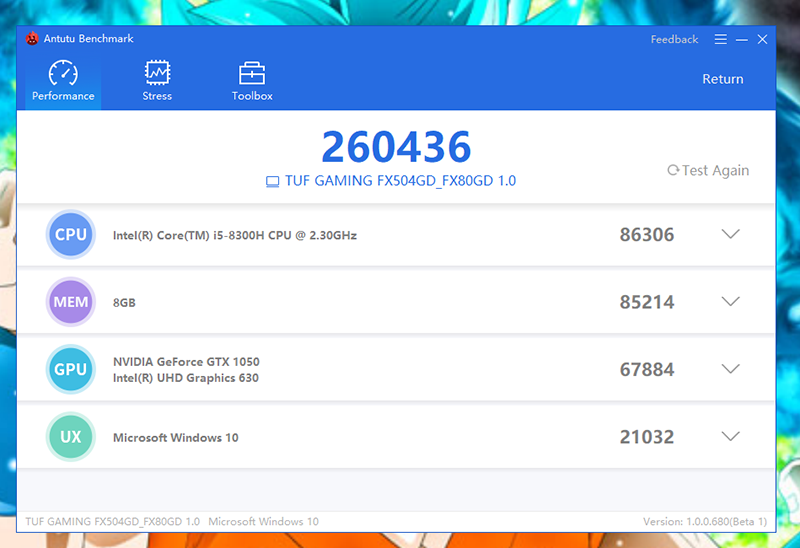800x548 pixels.
Task: Click the blue CPU circle icon
Action: coord(70,234)
